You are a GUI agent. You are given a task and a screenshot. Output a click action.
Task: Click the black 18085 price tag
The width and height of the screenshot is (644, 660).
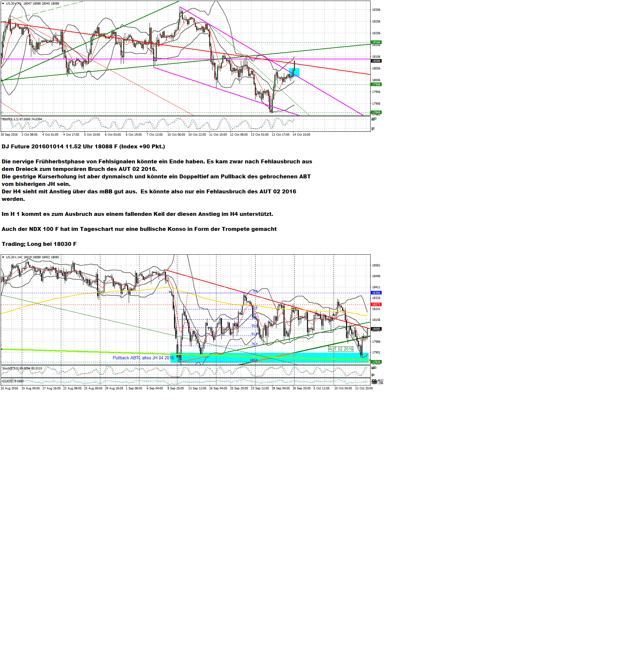click(376, 329)
